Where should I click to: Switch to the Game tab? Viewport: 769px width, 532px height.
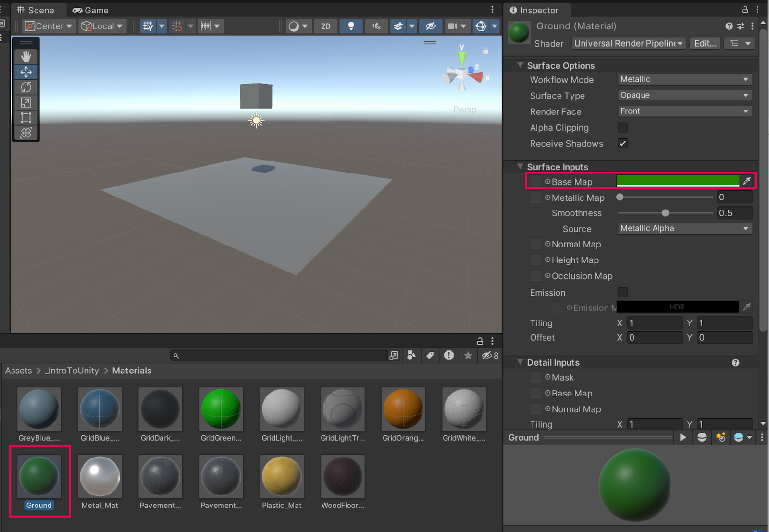[x=90, y=10]
